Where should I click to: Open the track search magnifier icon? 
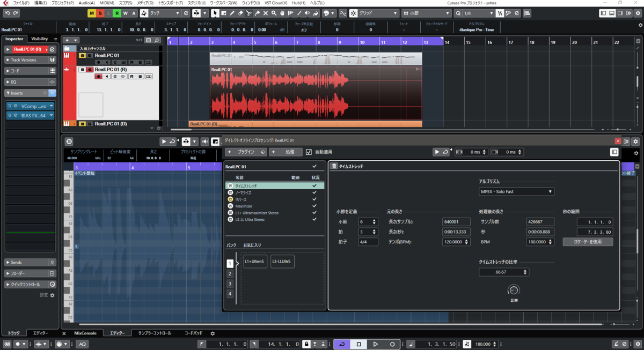coord(157,40)
